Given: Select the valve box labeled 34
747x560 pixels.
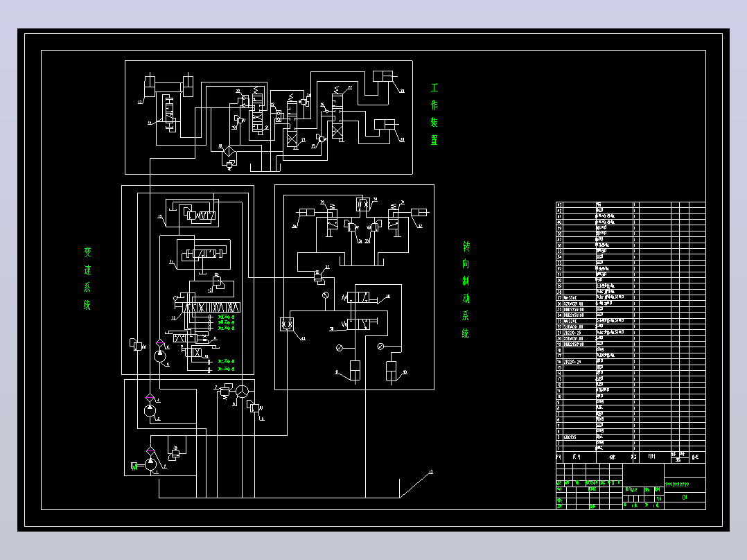Looking at the screenshot, I should click(363, 204).
